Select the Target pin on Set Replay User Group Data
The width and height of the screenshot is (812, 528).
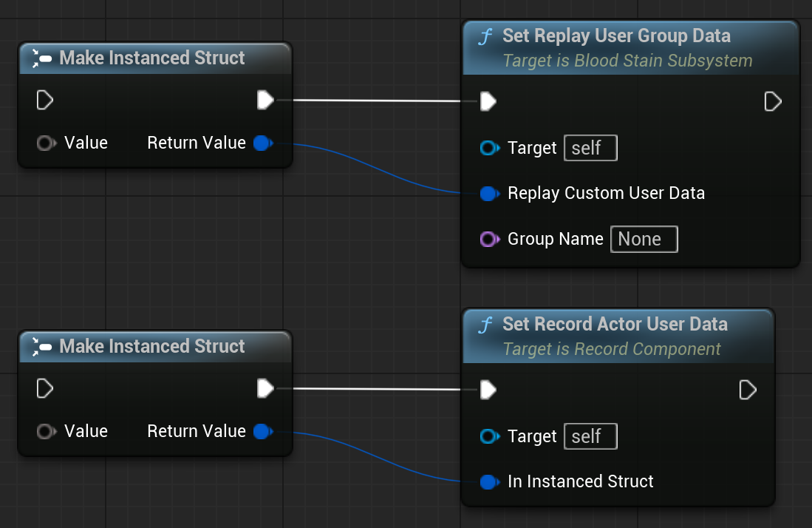coord(490,148)
